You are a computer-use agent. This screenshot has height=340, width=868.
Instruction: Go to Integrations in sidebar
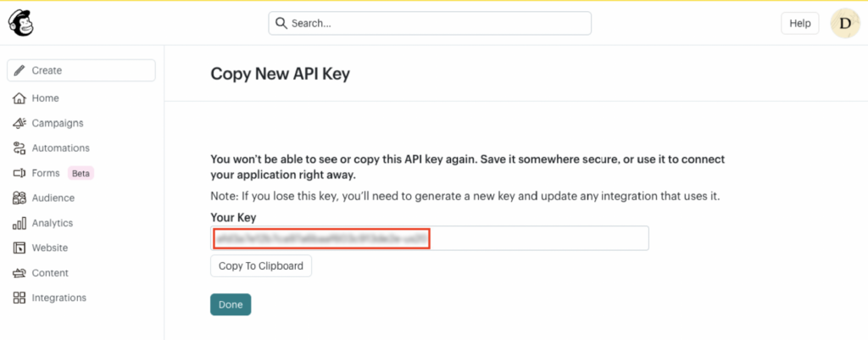pos(59,298)
